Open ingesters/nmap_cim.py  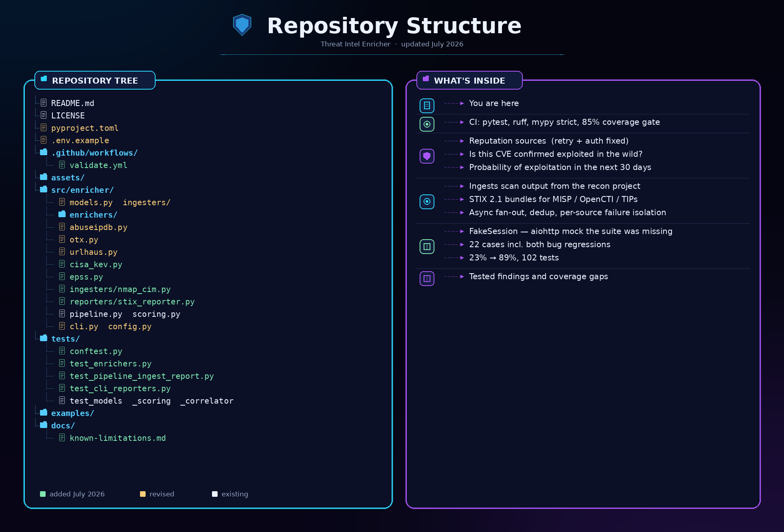120,289
